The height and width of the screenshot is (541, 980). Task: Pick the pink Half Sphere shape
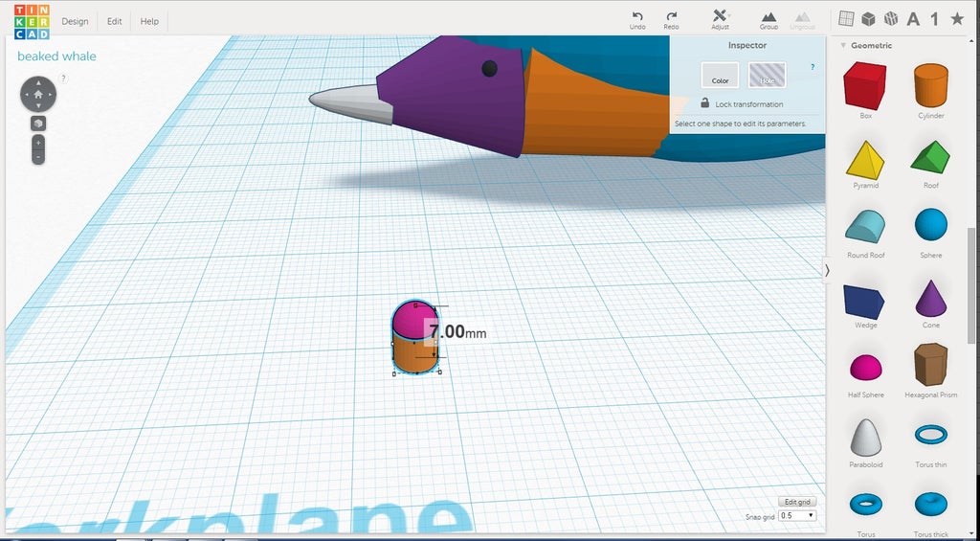point(865,367)
